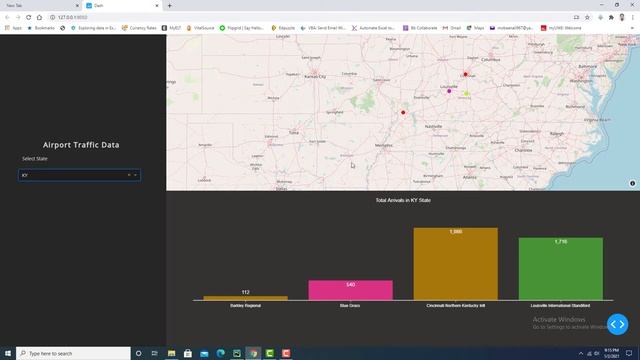Open the browser home page
The image size is (640, 360).
tap(39, 18)
